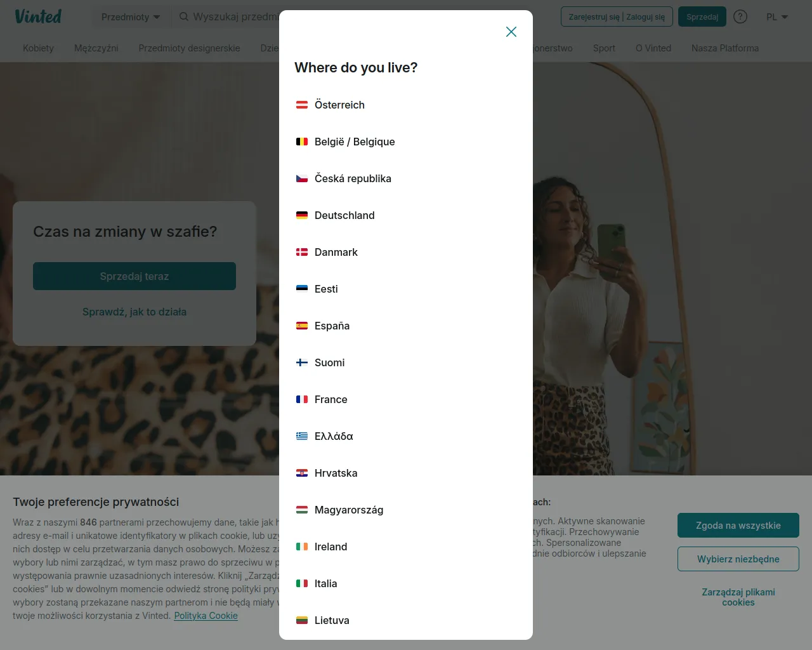The height and width of the screenshot is (650, 812).
Task: Open the PL language dropdown
Action: pos(777,17)
